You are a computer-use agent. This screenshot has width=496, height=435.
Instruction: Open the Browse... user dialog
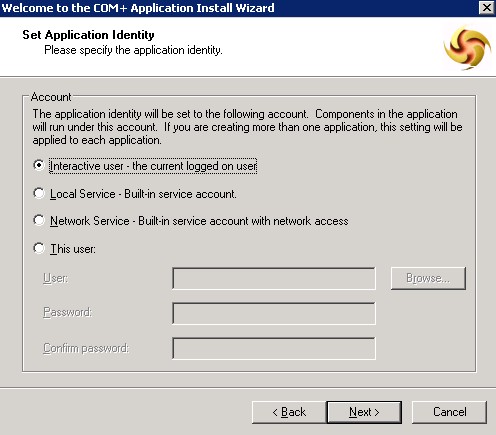(x=428, y=278)
